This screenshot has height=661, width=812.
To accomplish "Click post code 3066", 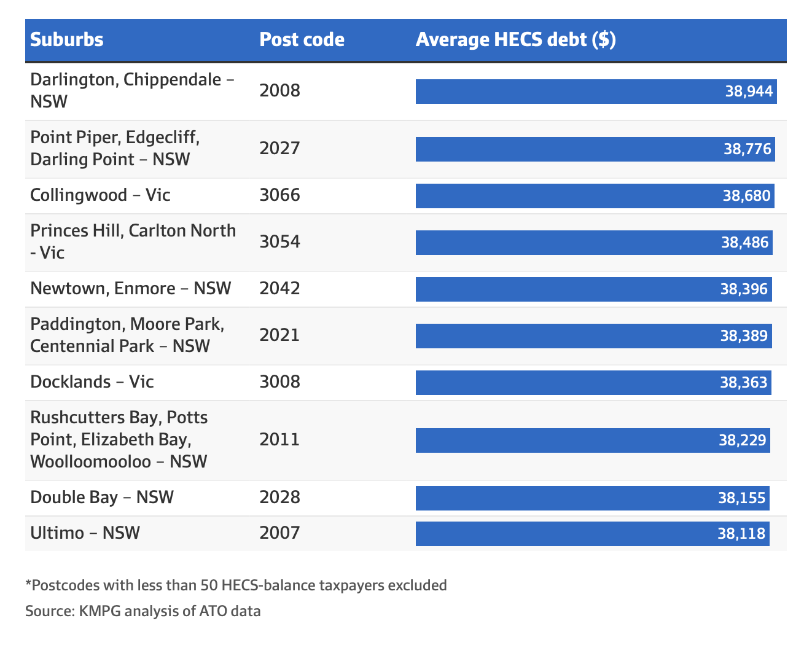I will tap(280, 195).
